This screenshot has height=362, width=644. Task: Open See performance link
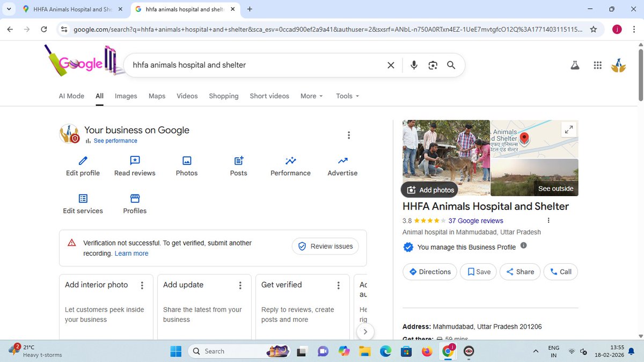(x=115, y=141)
